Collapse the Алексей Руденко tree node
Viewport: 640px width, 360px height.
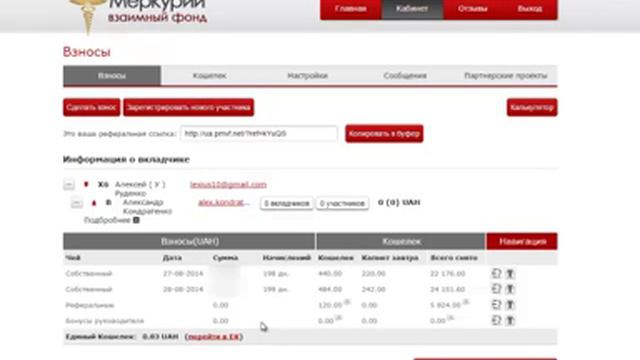coord(69,184)
